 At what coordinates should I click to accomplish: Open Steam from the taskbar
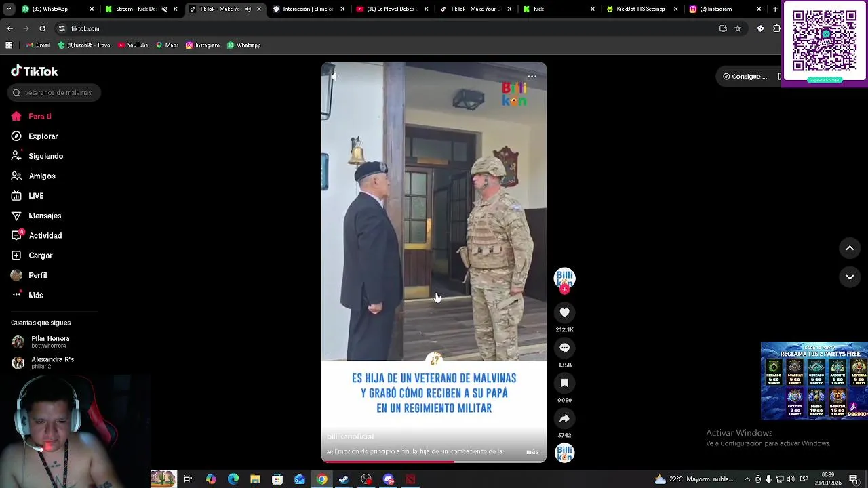tap(344, 479)
